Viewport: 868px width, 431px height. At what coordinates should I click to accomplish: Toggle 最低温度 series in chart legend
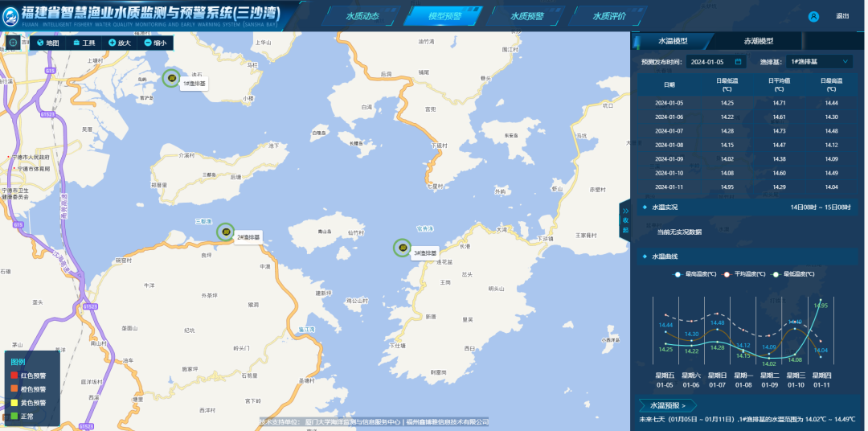776,274
